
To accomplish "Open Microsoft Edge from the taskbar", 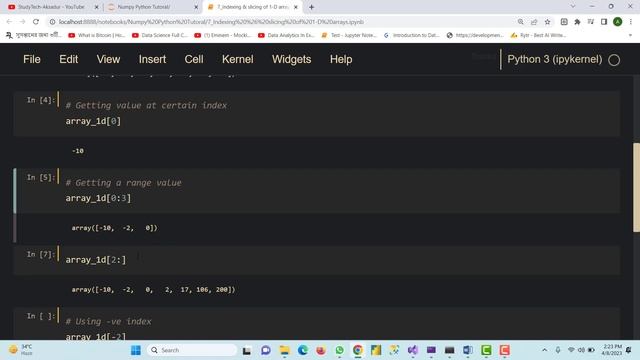I will click(302, 350).
